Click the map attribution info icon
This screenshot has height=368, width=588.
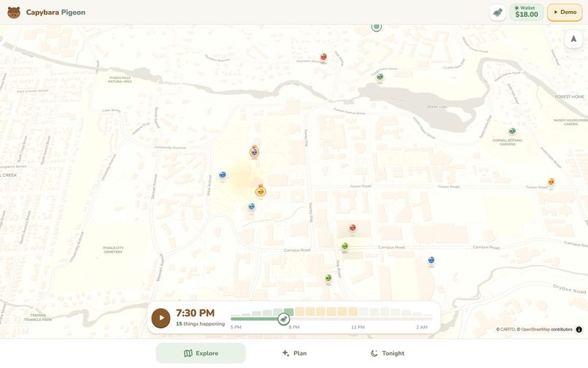[x=579, y=330]
